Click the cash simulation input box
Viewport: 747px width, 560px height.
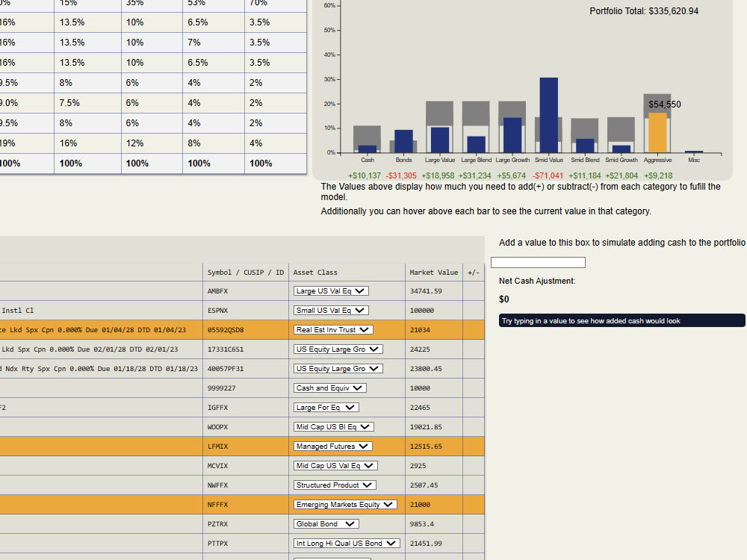coord(539,262)
